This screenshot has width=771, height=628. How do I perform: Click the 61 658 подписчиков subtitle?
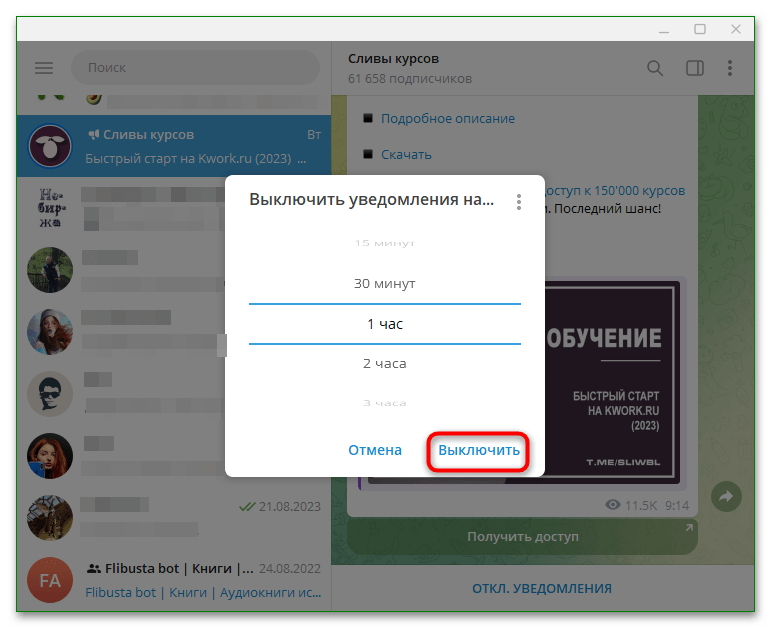(x=410, y=79)
